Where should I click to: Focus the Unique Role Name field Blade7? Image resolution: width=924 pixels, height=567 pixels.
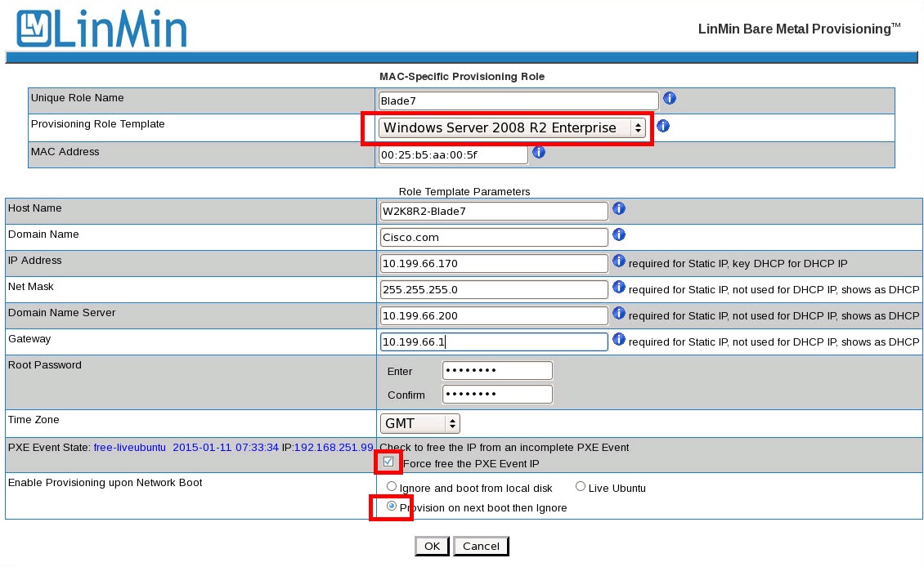pos(518,100)
